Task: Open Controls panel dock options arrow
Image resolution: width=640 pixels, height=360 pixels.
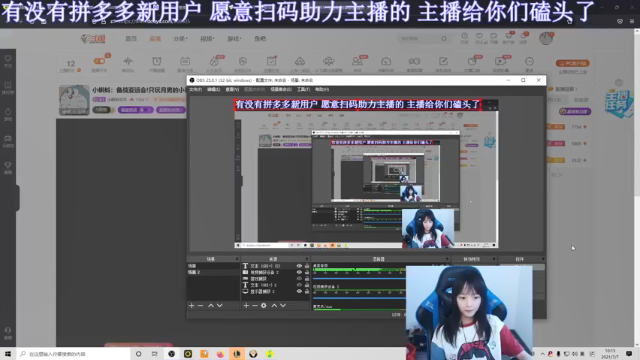Action: tap(543, 259)
